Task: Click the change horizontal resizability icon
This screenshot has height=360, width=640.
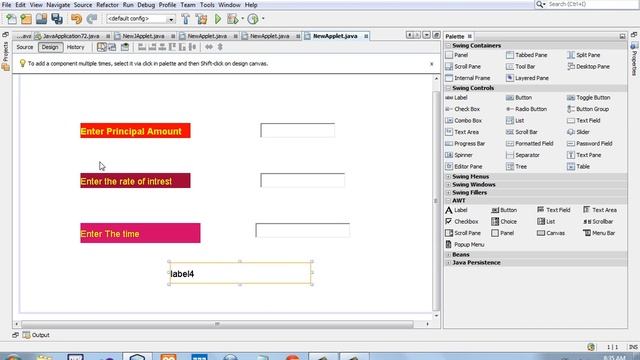Action: point(209,47)
